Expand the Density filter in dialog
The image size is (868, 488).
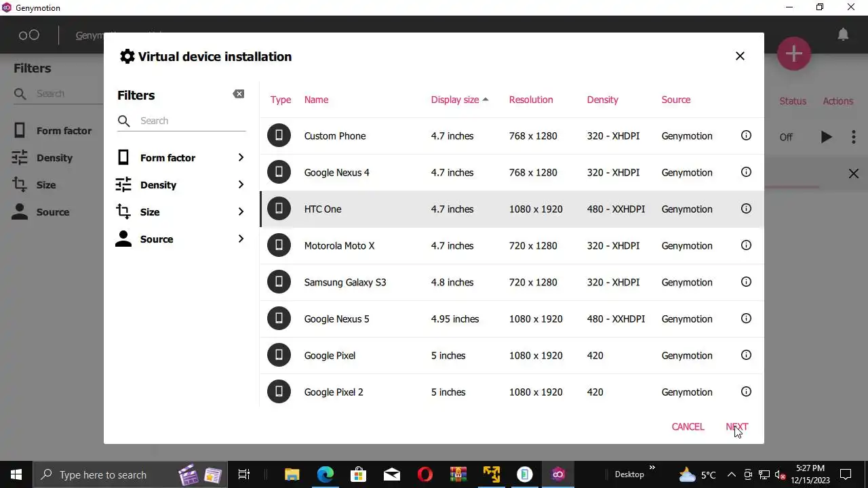pyautogui.click(x=182, y=185)
